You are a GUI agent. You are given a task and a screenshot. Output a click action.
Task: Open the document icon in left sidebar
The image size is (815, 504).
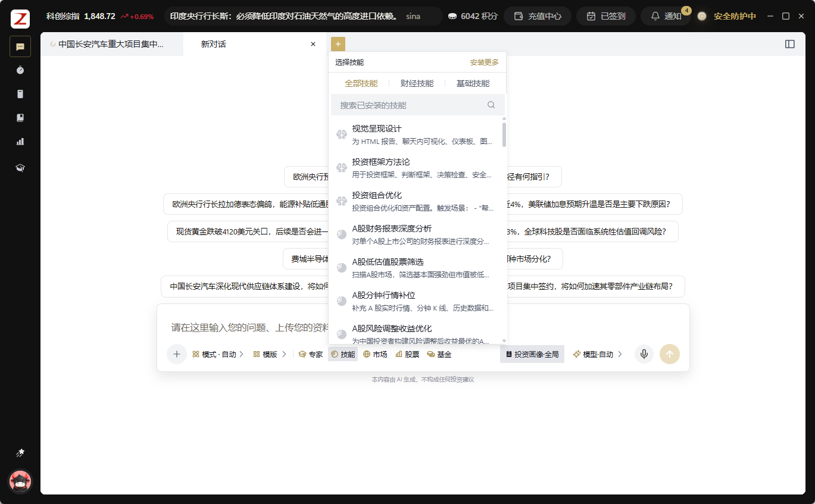(x=20, y=94)
